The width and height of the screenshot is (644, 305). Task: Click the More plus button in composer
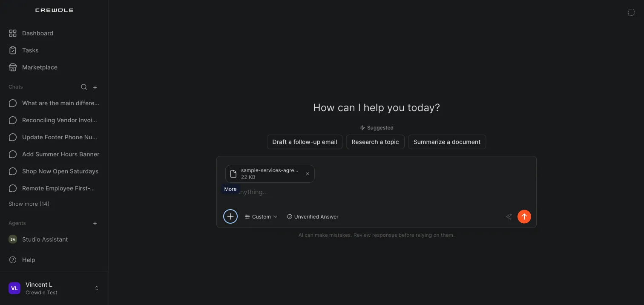click(x=230, y=216)
